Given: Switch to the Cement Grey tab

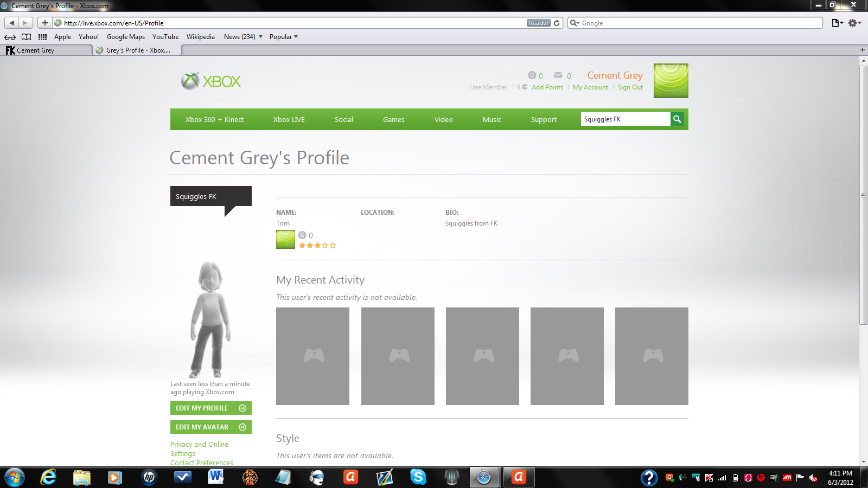Looking at the screenshot, I should coord(46,50).
